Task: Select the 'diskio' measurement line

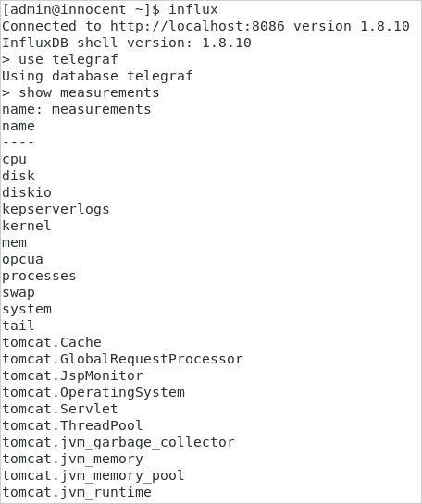Action: click(x=27, y=192)
